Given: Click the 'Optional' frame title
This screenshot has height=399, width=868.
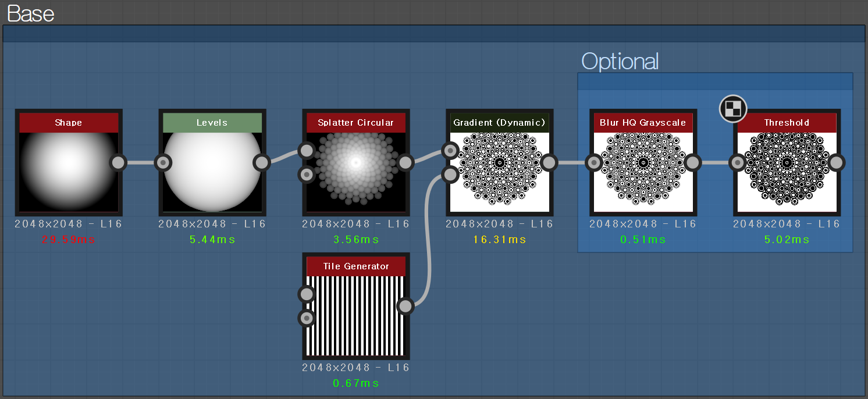Looking at the screenshot, I should coord(620,61).
